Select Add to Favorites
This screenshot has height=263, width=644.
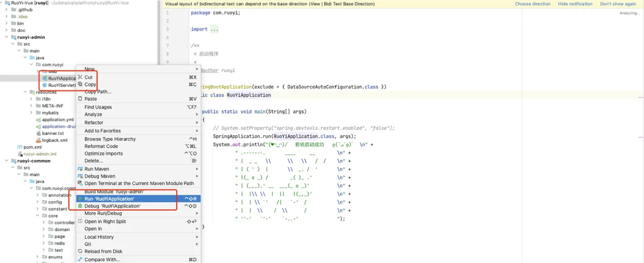coord(138,131)
